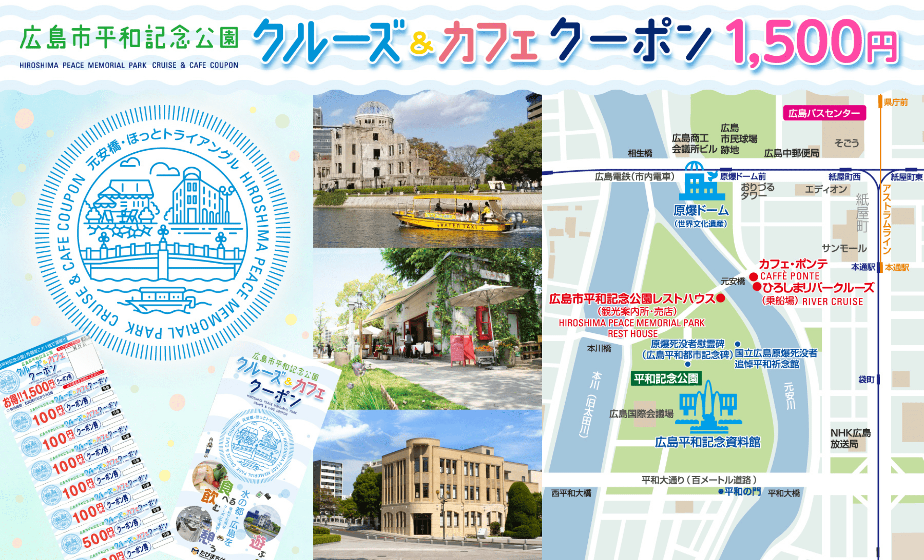Click the Peace Memorial Museum map icon
Screen dimensions: 924x560
(708, 407)
